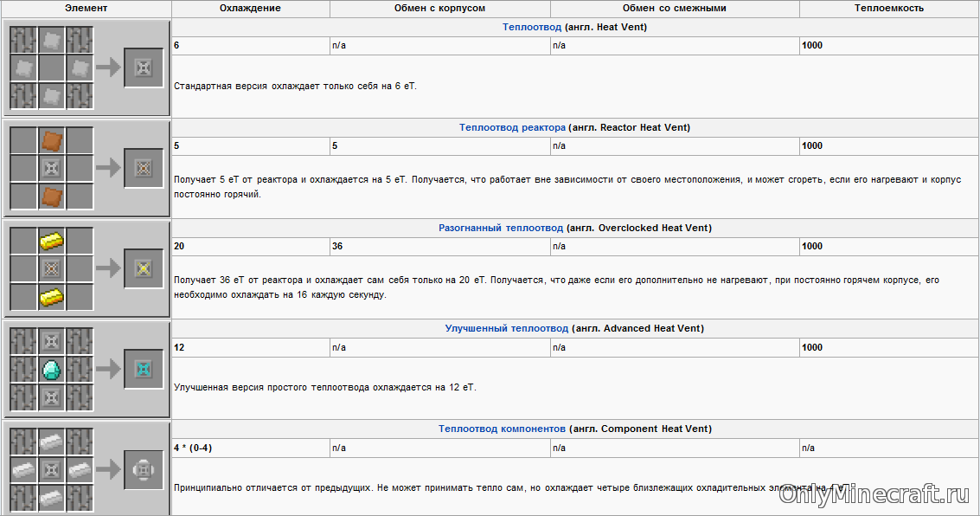Click the Теплоемкость column header
This screenshot has height=516, width=980.
click(888, 8)
